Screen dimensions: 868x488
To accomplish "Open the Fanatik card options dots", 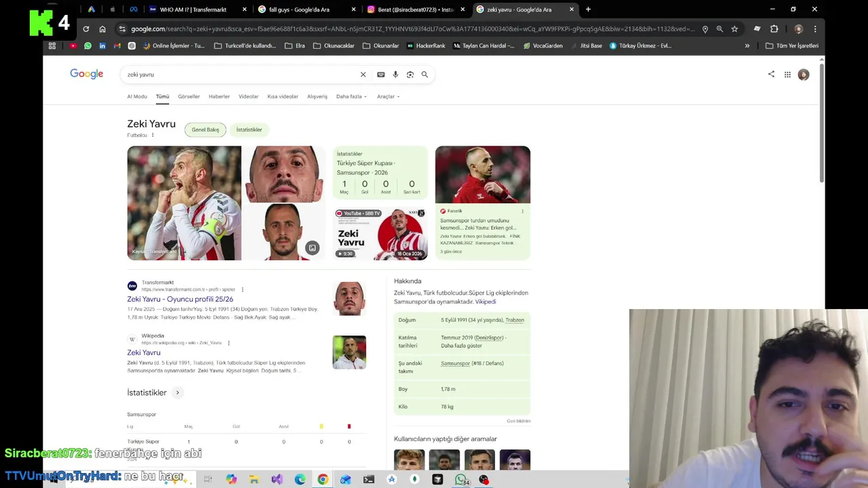I will 522,211.
